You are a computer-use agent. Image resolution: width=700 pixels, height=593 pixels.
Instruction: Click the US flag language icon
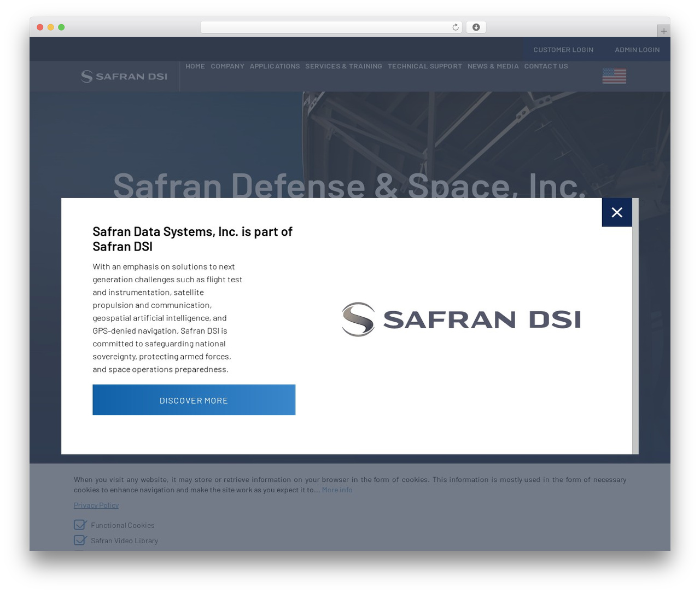(614, 76)
